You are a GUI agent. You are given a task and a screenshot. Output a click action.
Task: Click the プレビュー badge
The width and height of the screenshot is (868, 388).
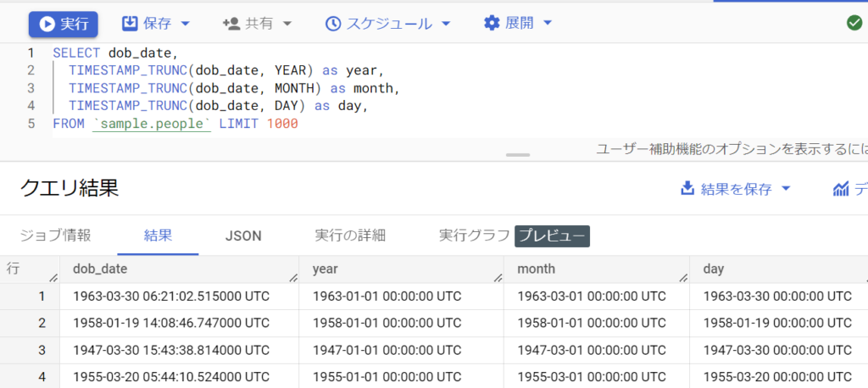pyautogui.click(x=552, y=236)
